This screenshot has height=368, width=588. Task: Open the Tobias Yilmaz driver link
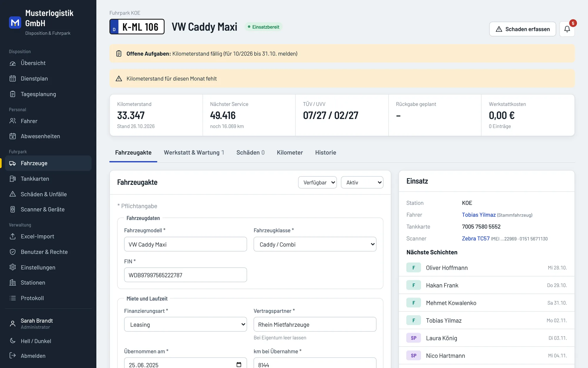[479, 215]
